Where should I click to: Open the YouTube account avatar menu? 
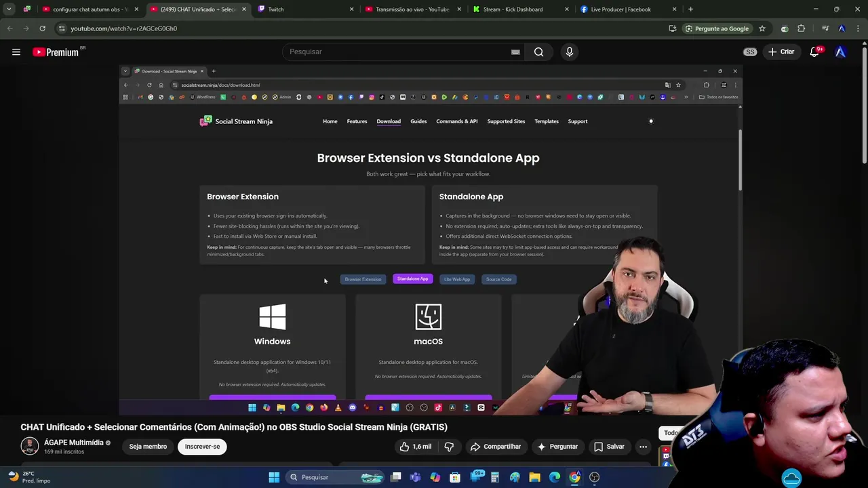click(840, 52)
